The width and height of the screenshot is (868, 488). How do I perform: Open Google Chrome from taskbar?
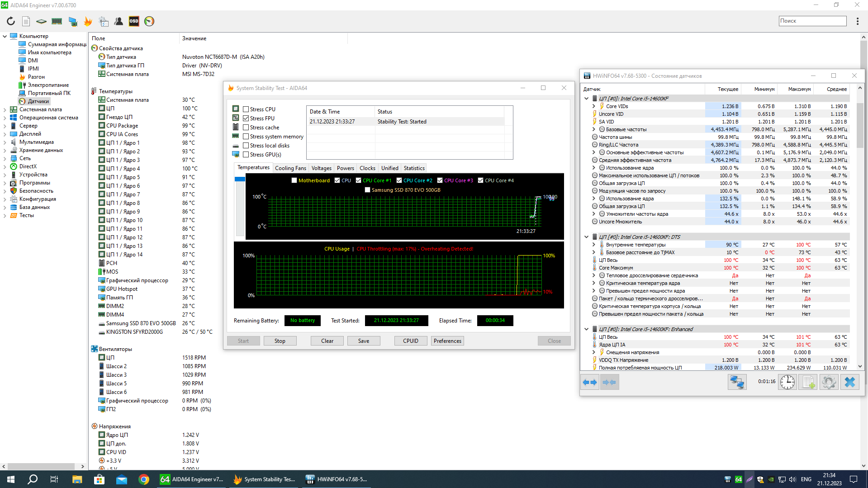pos(144,479)
